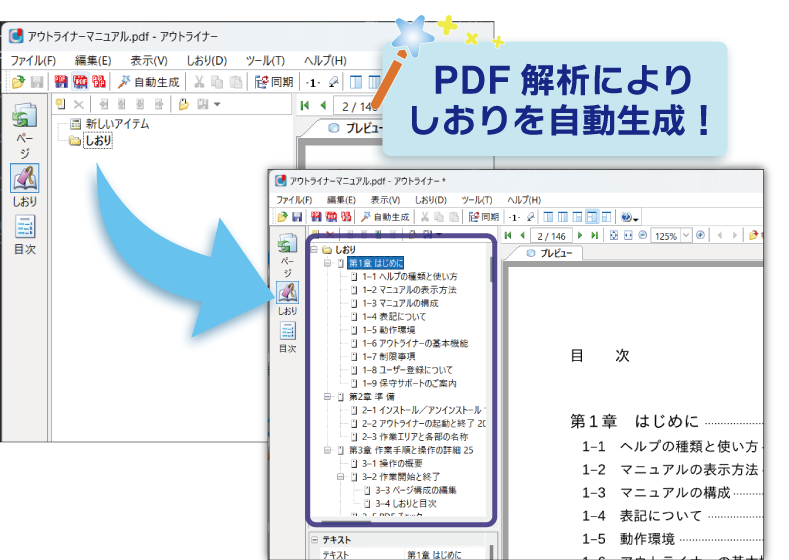This screenshot has height=560, width=789.
Task: Open bookmark import folder icon in back window
Action: [184, 104]
